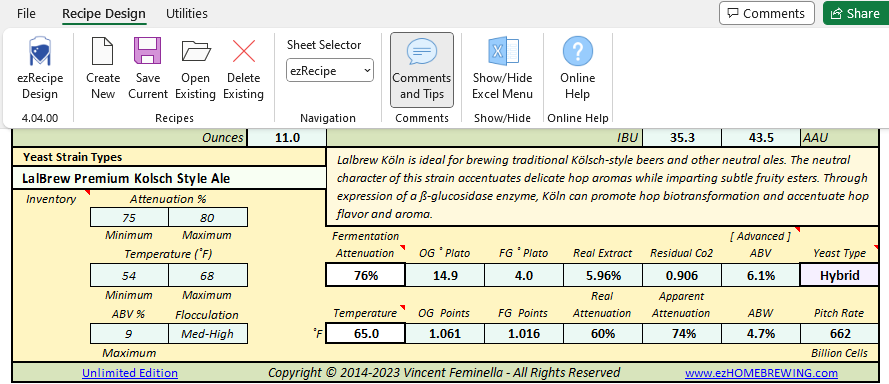Select minimum attenuation value 75
The height and width of the screenshot is (384, 889).
coord(129,217)
